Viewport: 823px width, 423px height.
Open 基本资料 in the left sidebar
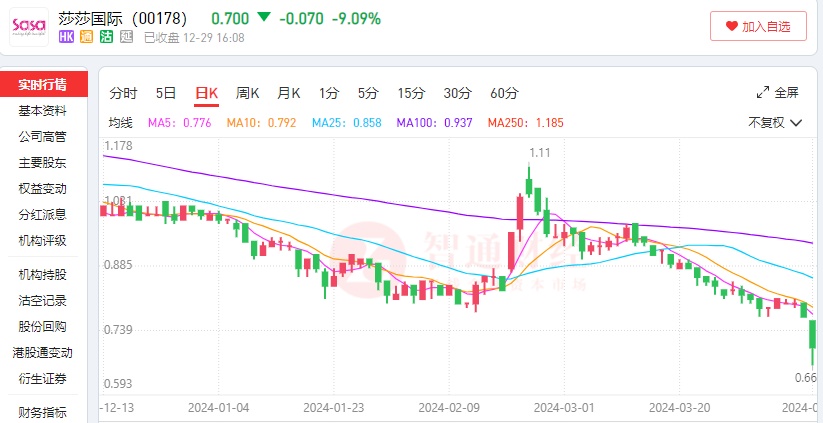pyautogui.click(x=43, y=110)
